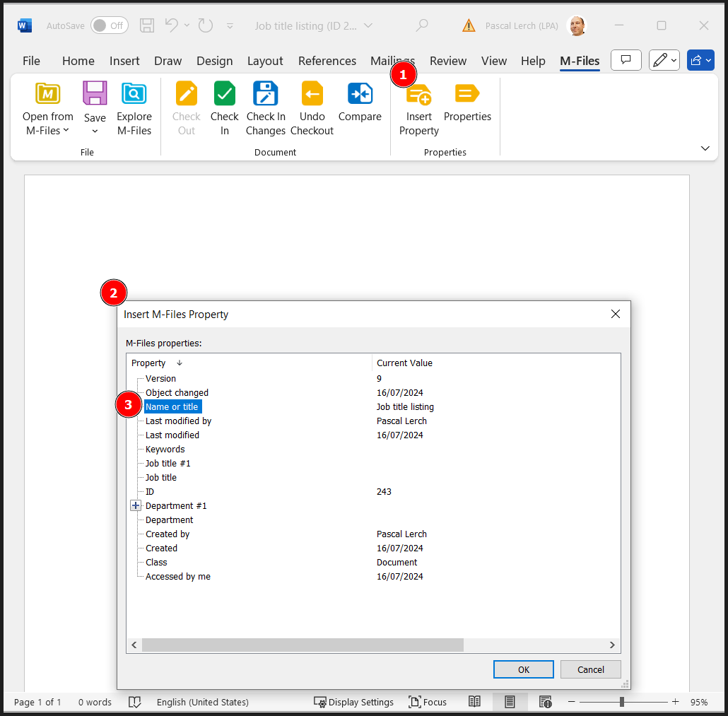Click the Check In icon

click(x=224, y=94)
